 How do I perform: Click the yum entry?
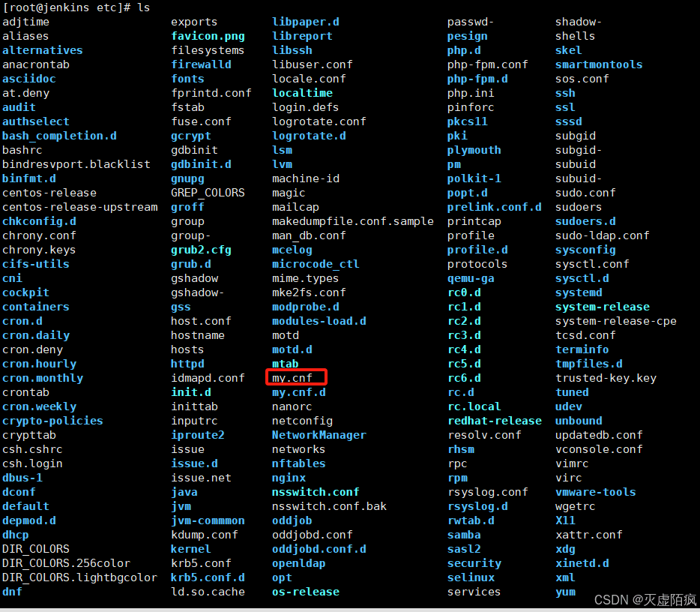coord(565,592)
